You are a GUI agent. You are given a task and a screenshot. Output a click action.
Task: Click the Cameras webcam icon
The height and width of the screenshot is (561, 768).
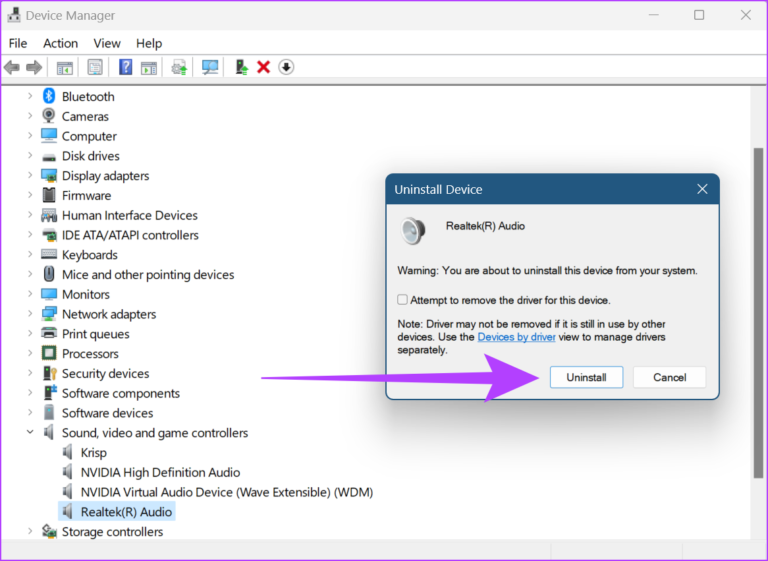click(x=48, y=116)
